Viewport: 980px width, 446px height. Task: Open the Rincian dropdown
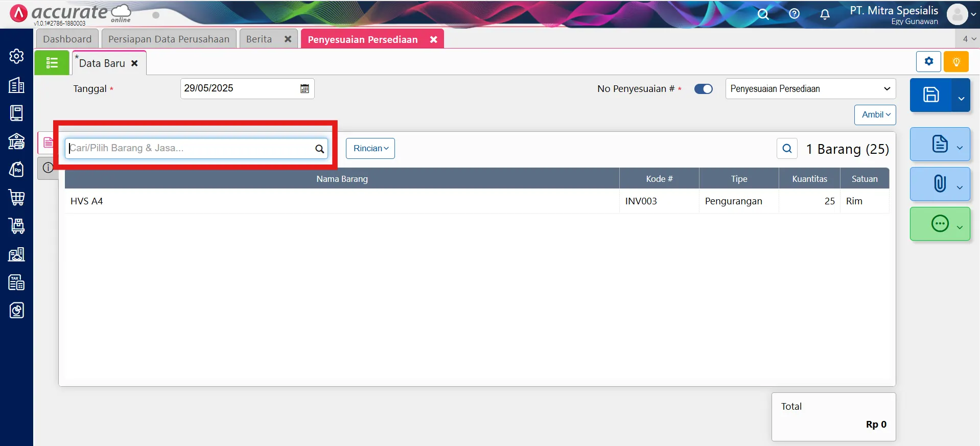[370, 148]
